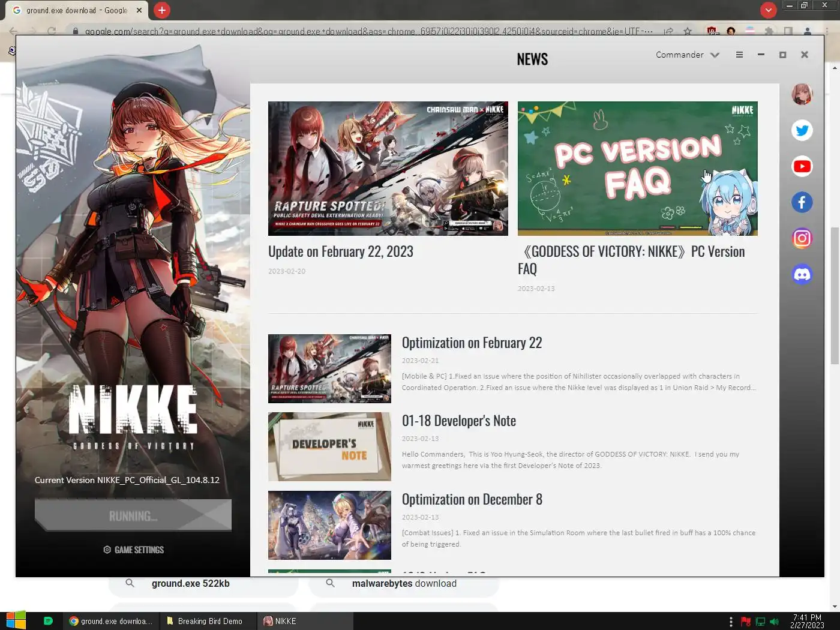Bookmark this page with star icon
The width and height of the screenshot is (840, 630).
coord(688,31)
